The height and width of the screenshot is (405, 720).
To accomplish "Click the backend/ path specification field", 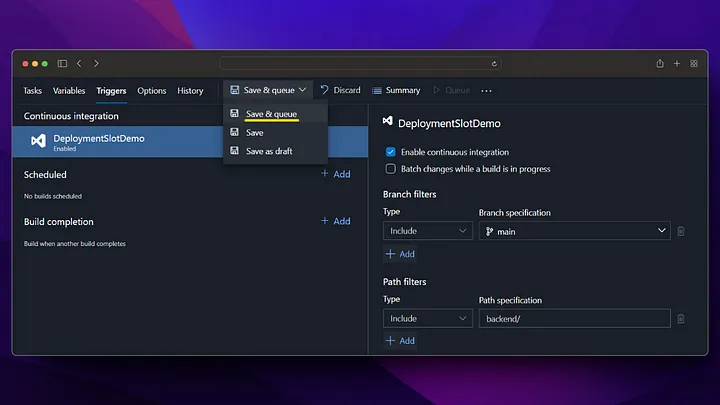I will coord(574,319).
